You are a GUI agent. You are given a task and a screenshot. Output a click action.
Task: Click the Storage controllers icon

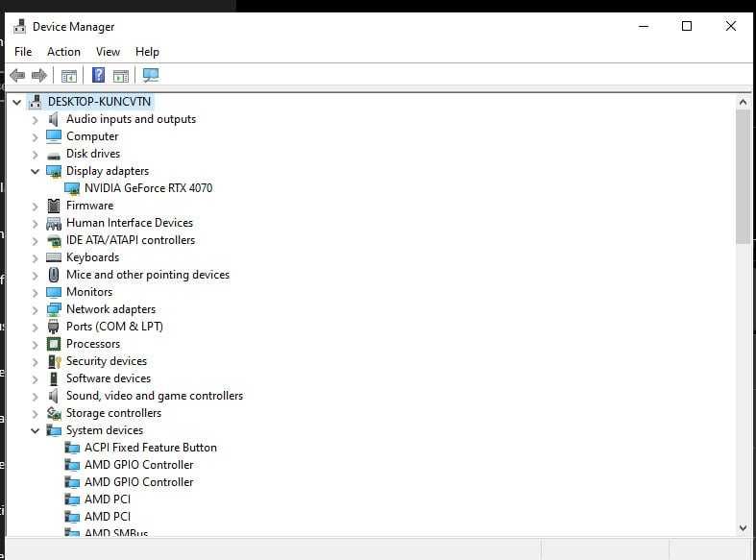[x=54, y=413]
